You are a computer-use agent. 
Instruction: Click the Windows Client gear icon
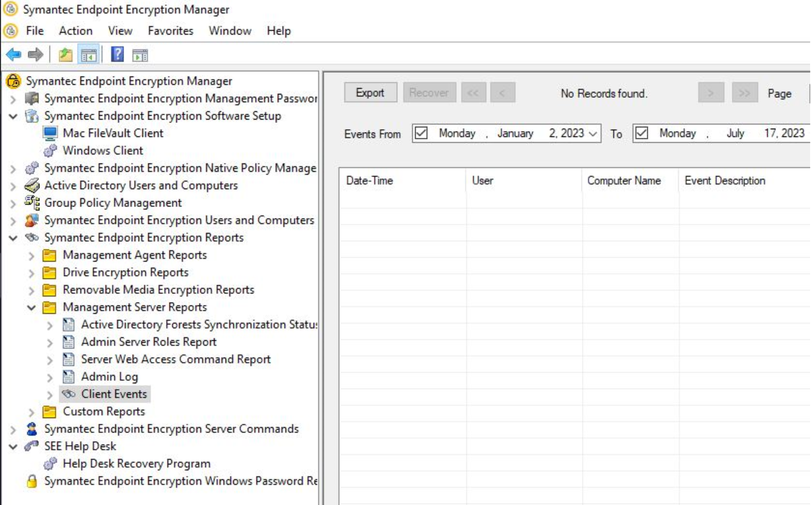(x=50, y=151)
